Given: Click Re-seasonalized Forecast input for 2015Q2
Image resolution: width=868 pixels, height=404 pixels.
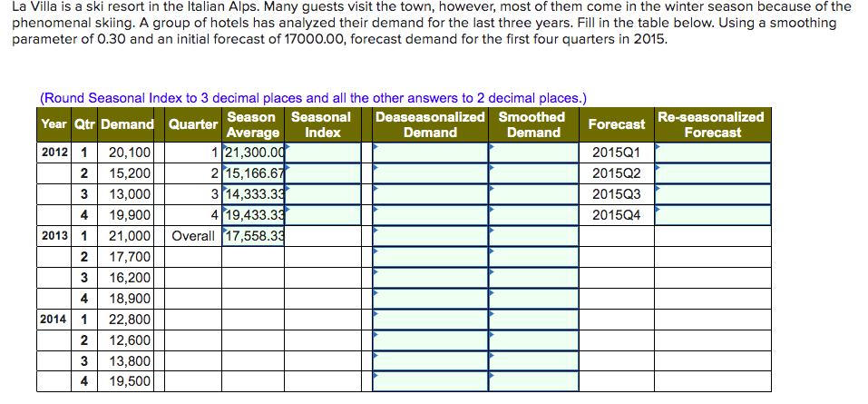Looking at the screenshot, I should point(712,173).
